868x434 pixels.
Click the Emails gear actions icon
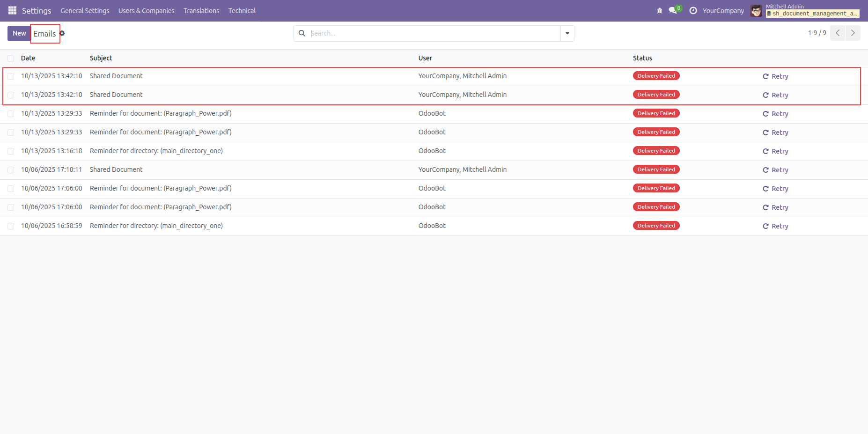[62, 33]
